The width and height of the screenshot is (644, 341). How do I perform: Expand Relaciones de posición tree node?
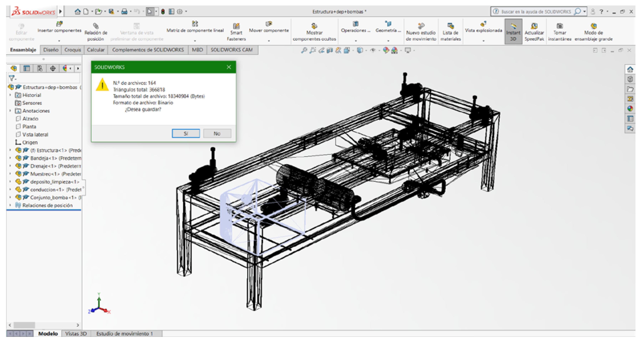[10, 205]
